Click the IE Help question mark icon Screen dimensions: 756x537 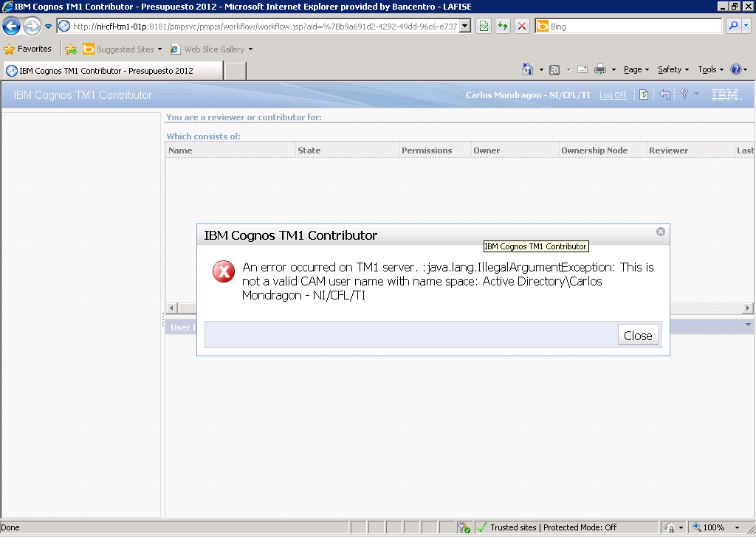point(736,69)
